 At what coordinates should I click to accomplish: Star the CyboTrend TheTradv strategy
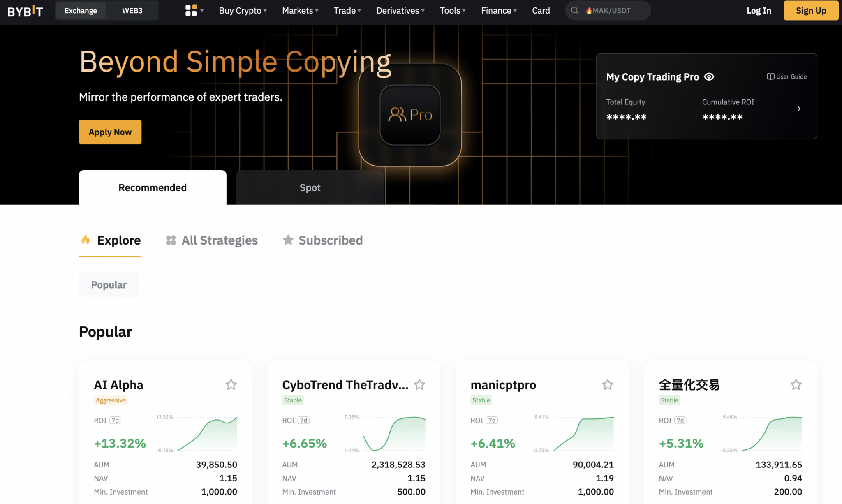(419, 385)
